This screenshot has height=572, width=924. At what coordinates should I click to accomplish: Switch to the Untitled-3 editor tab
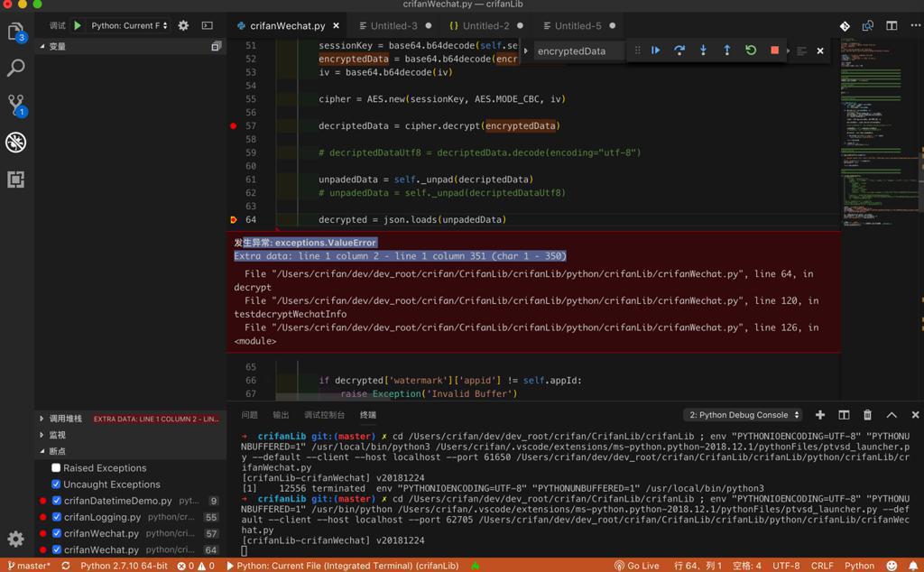pos(393,26)
